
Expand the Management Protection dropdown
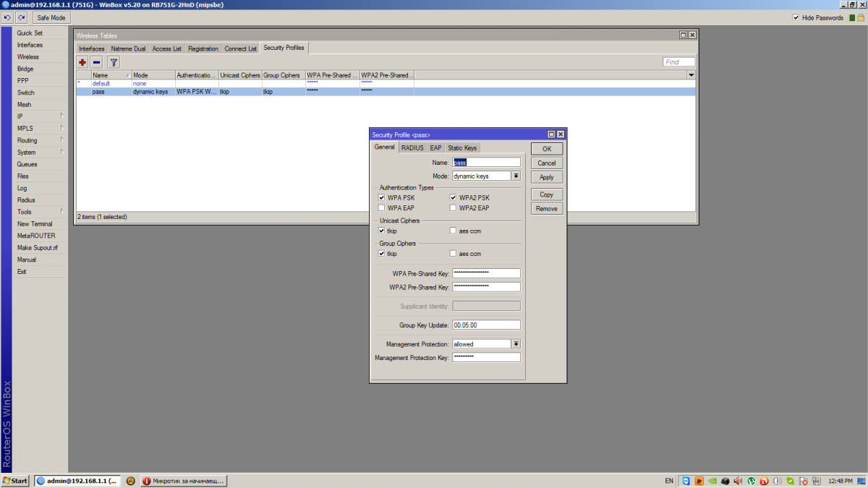pos(516,344)
